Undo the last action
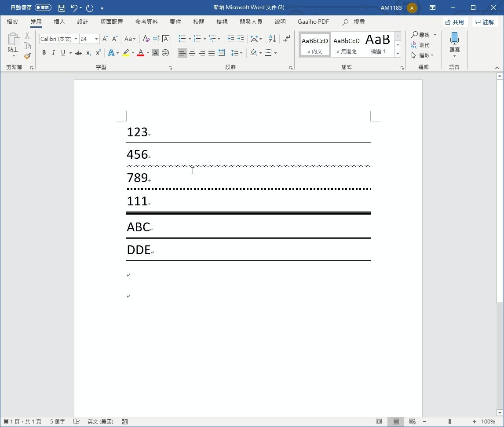The image size is (504, 427). [74, 8]
